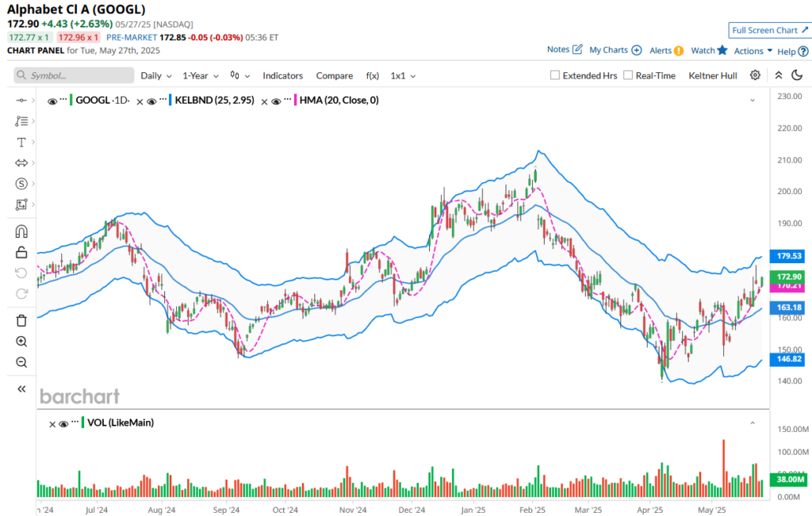Expand the 1x1 grid layout dropdown

point(403,75)
